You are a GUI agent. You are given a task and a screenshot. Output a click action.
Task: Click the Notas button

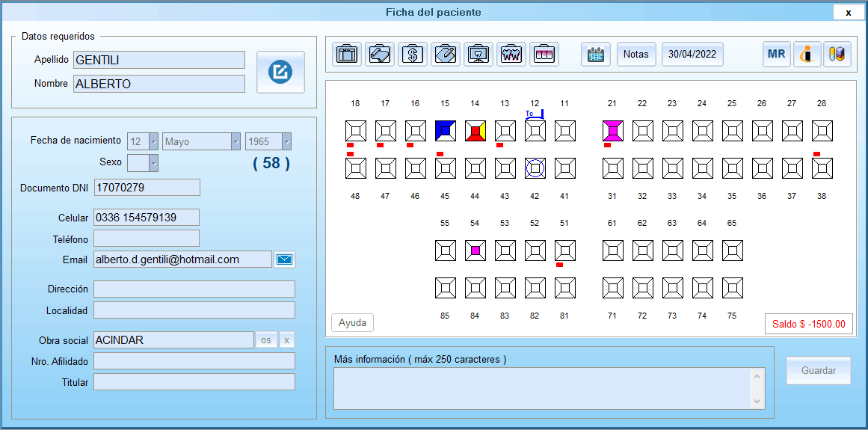636,55
